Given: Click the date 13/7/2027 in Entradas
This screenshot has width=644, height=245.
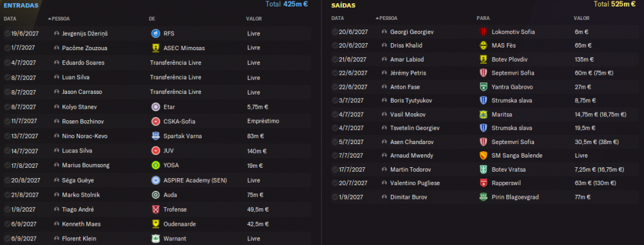Looking at the screenshot, I should pyautogui.click(x=24, y=136).
